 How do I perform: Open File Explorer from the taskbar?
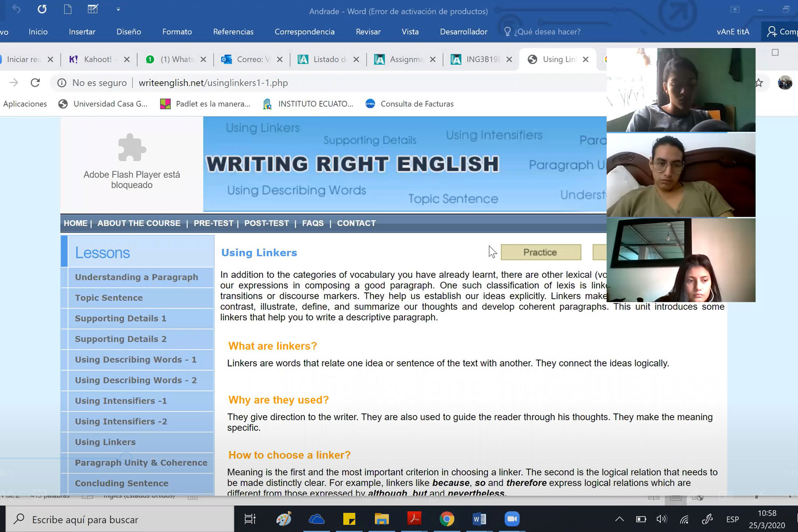[x=381, y=519]
